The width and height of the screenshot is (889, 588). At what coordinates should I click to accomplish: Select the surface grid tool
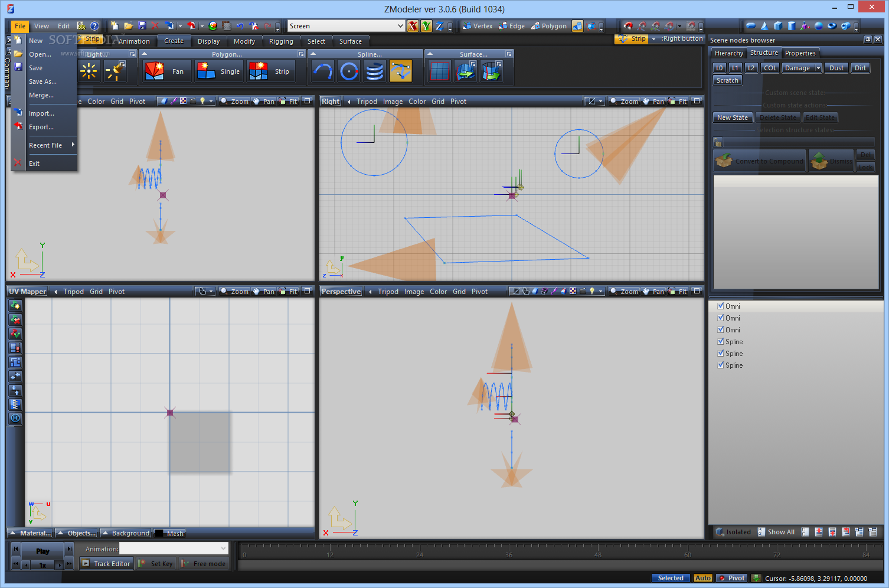point(439,71)
